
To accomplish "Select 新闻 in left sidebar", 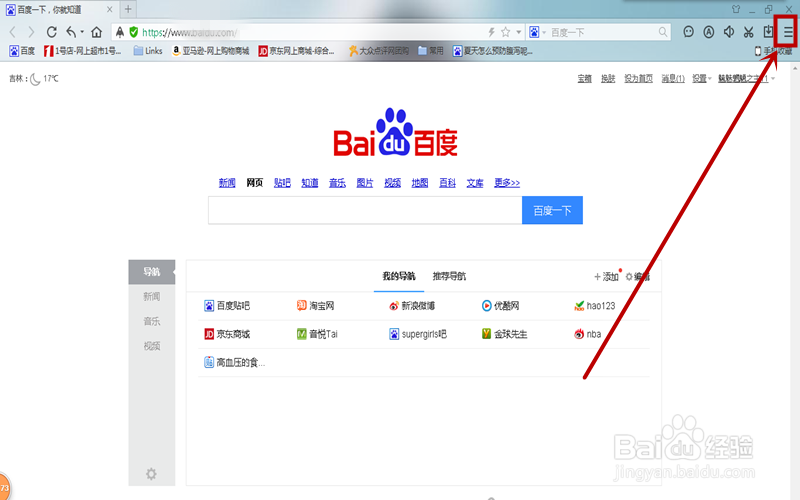I will (x=152, y=296).
